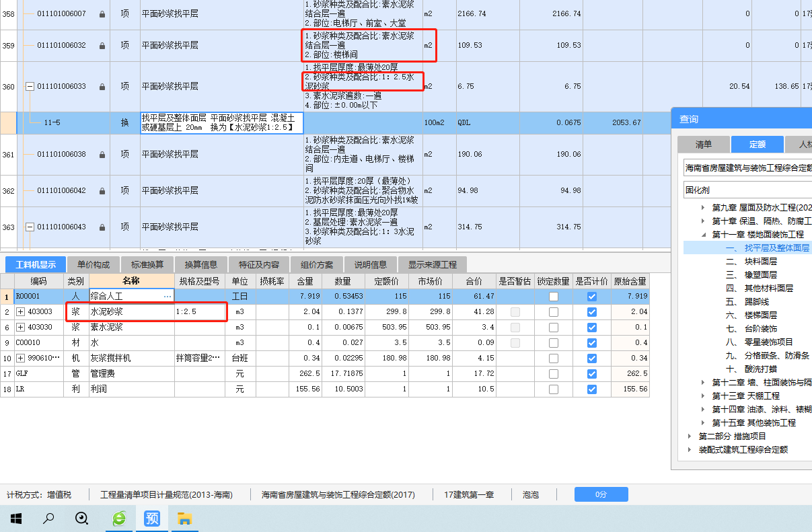Launch the green browser taskbar icon
This screenshot has height=532, width=812.
click(x=119, y=518)
